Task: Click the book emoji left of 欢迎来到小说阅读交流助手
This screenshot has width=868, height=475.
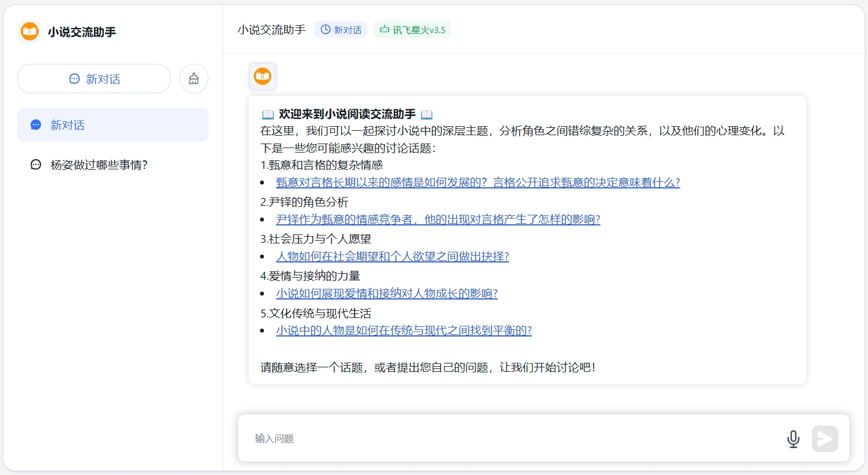Action: pyautogui.click(x=268, y=114)
